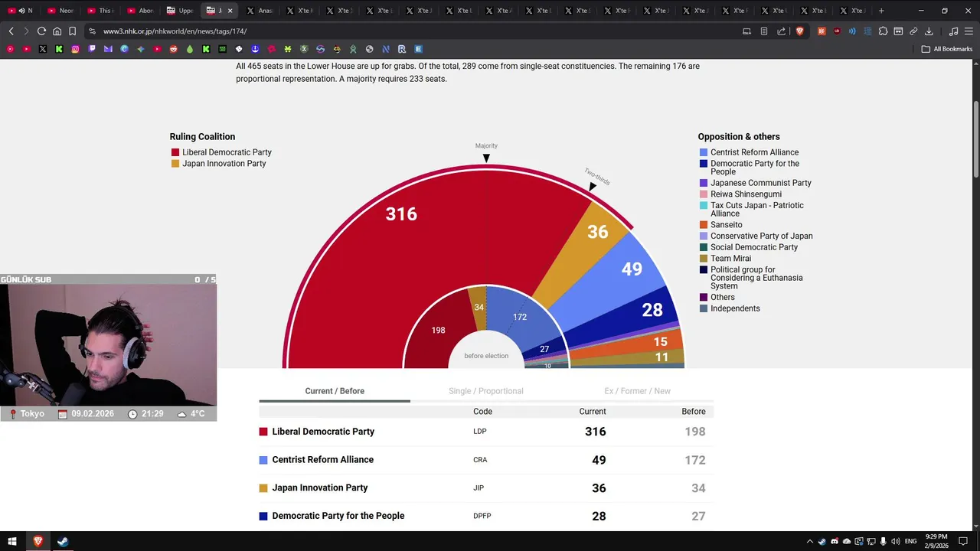Click the Japan Innovation Party table row name
Screen dimensions: 980x551
(x=320, y=488)
